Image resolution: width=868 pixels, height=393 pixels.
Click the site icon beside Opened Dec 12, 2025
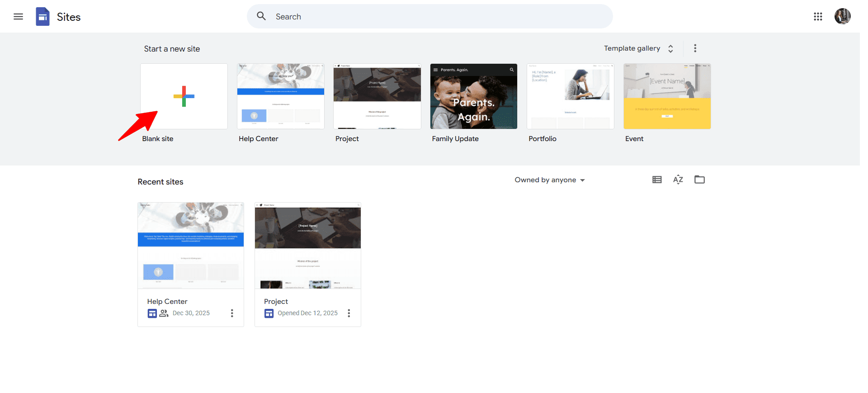pos(269,313)
